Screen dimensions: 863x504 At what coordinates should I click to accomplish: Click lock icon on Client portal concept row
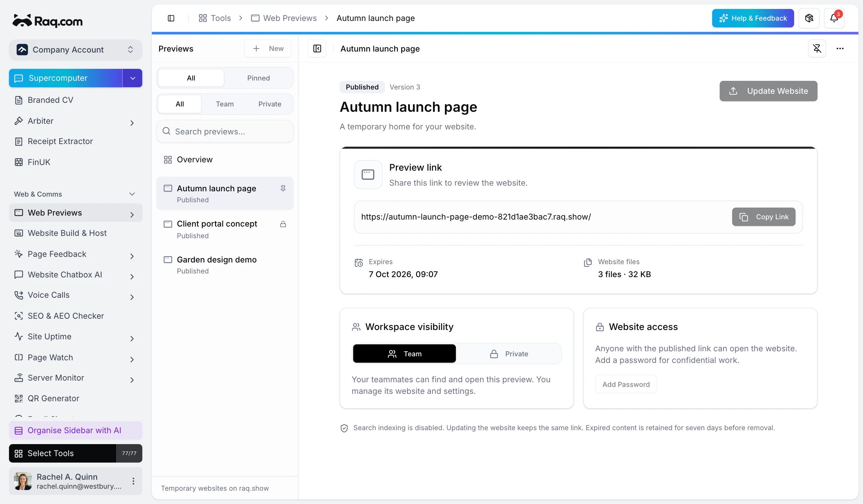[283, 224]
